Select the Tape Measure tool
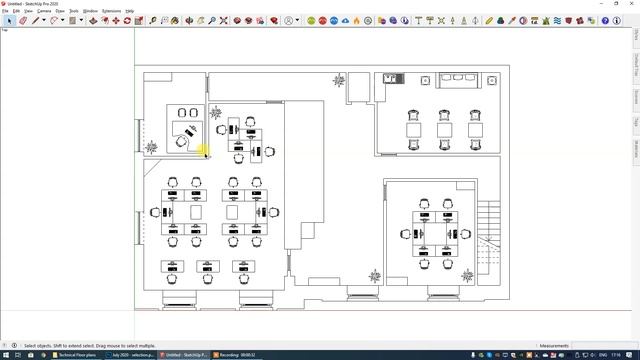 tap(153, 20)
